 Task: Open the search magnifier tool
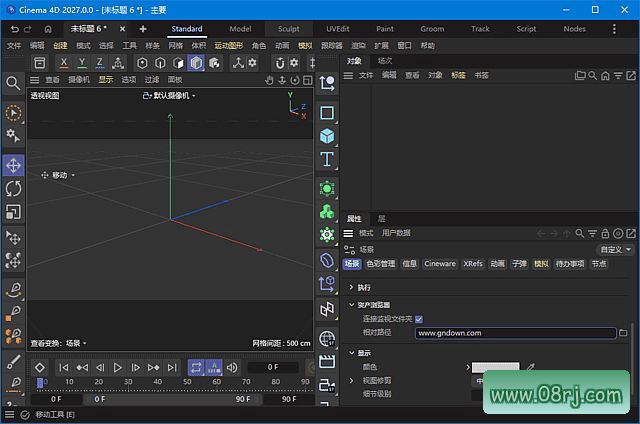(x=13, y=83)
